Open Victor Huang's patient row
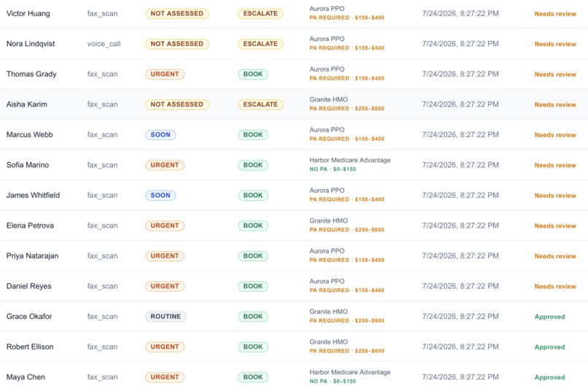The height and width of the screenshot is (389, 588). 294,14
